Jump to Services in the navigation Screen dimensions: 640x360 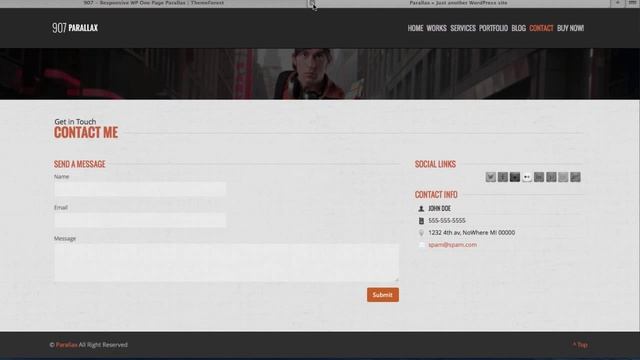(x=463, y=28)
